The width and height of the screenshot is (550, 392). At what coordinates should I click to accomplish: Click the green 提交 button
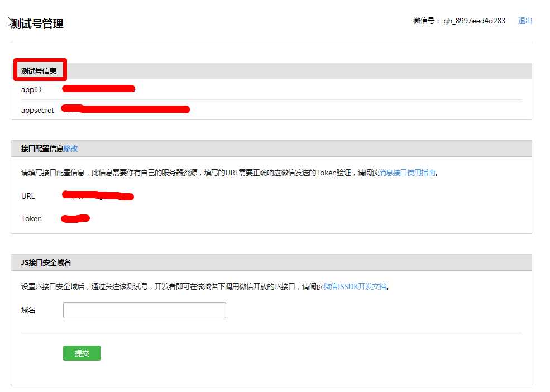point(82,353)
